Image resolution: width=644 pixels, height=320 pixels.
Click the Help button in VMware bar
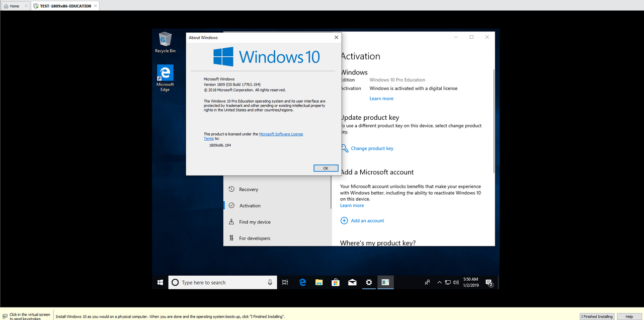(x=629, y=316)
